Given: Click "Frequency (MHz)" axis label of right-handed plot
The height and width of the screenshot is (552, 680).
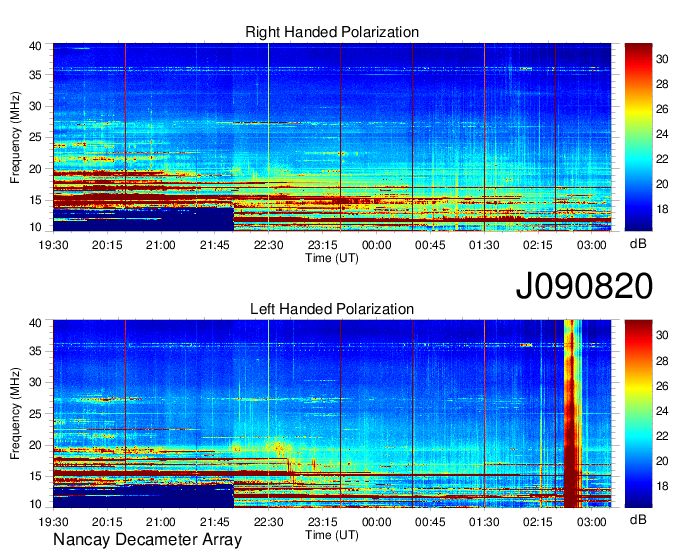Looking at the screenshot, I should (15, 137).
